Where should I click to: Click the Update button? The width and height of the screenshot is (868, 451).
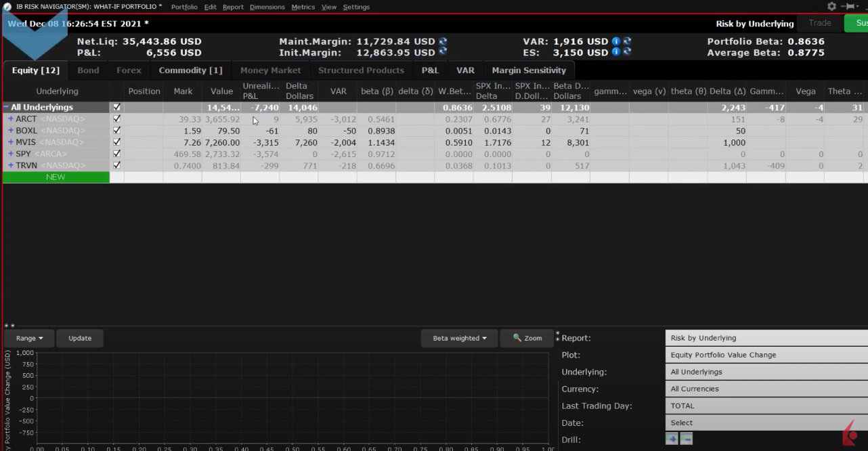tap(80, 339)
